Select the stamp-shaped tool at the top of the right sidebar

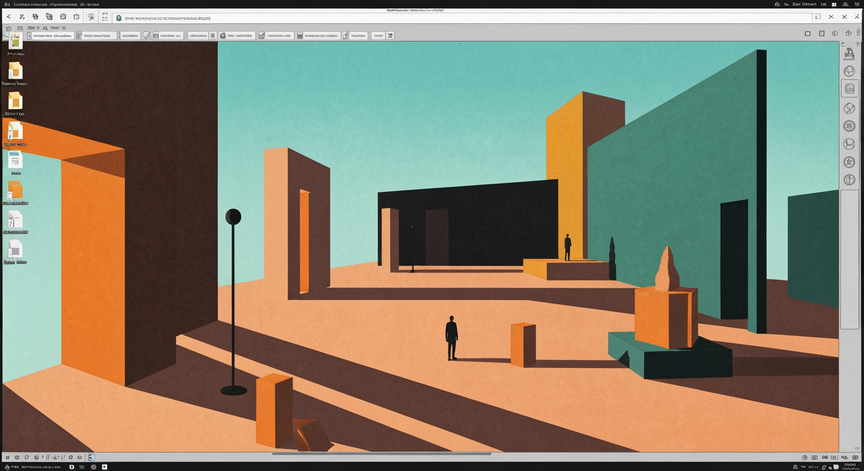point(849,53)
